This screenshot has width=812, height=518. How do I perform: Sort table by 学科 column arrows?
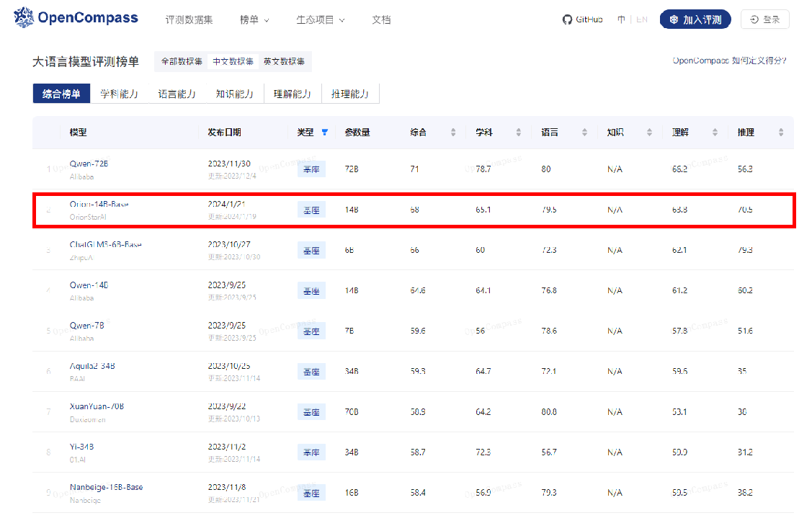point(518,132)
